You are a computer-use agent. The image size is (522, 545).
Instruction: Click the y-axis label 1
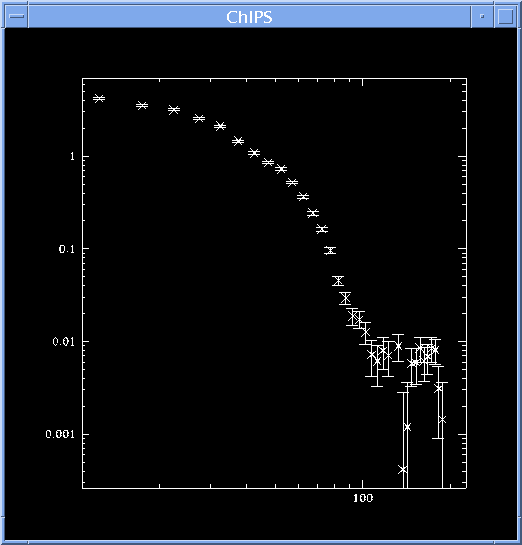(72, 156)
